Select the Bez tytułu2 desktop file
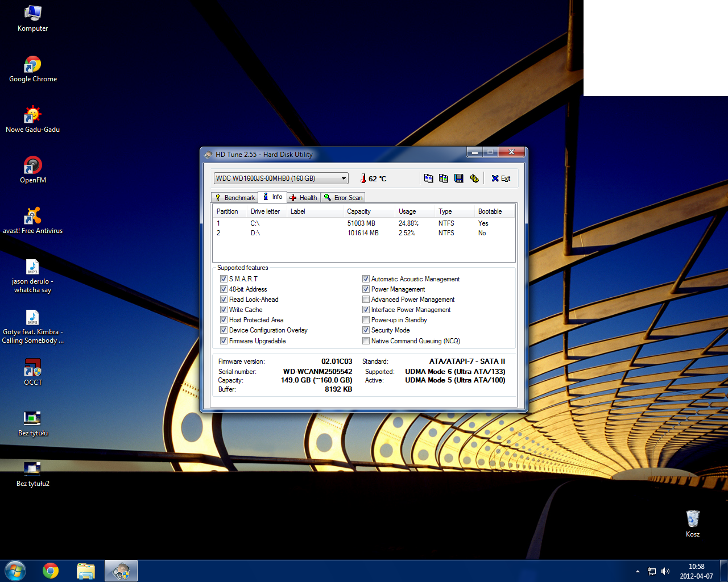Image resolution: width=728 pixels, height=582 pixels. pos(33,474)
